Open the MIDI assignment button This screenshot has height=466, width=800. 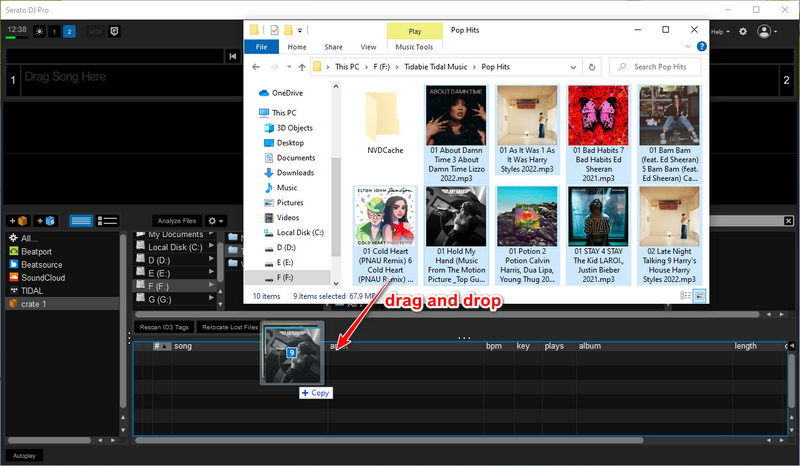click(x=95, y=32)
